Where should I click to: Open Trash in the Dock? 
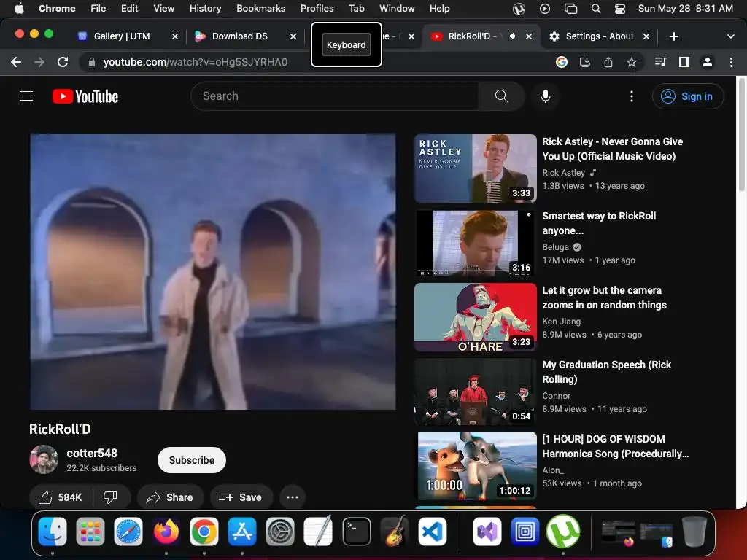694,532
